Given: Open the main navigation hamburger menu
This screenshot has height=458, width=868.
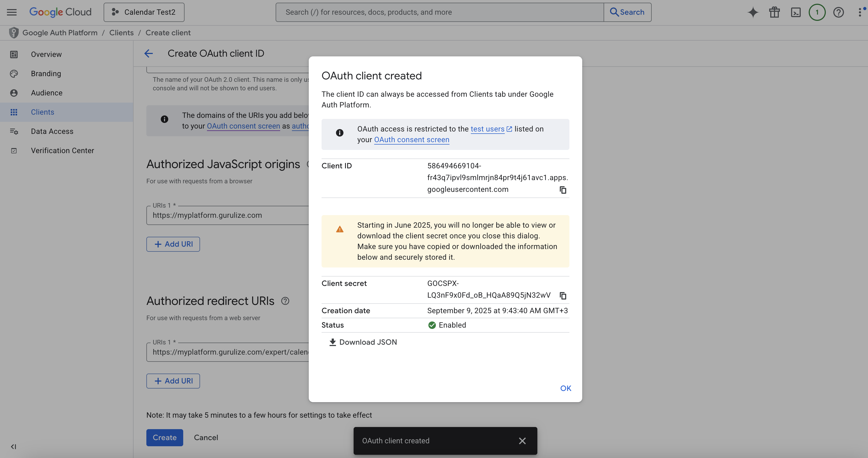Looking at the screenshot, I should click(12, 12).
